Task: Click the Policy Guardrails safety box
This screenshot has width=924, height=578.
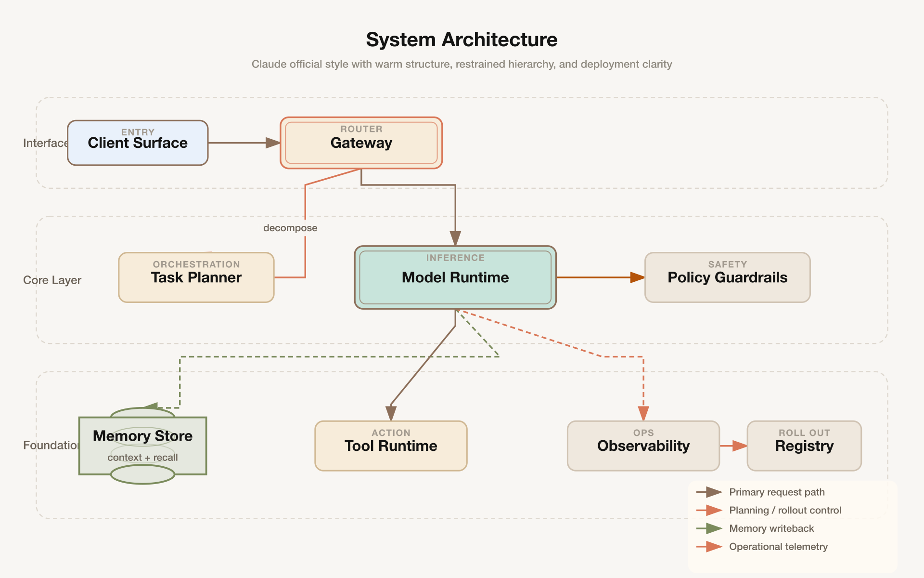Action: click(x=727, y=277)
